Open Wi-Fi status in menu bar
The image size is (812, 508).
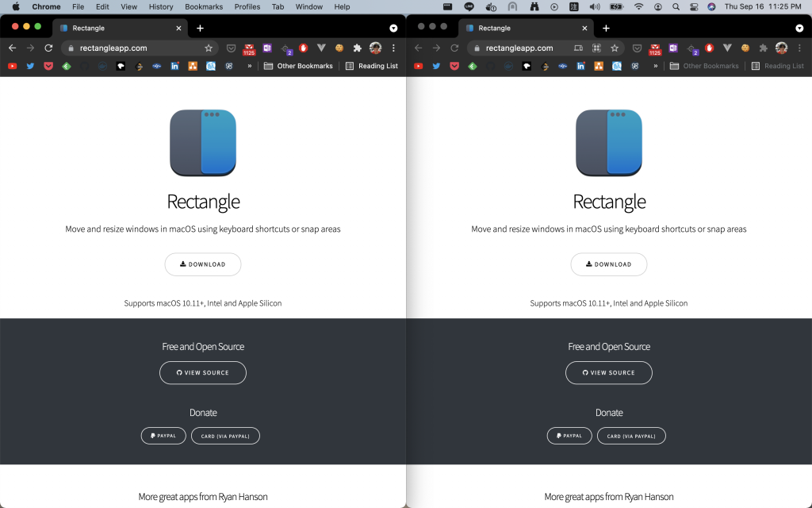click(638, 6)
